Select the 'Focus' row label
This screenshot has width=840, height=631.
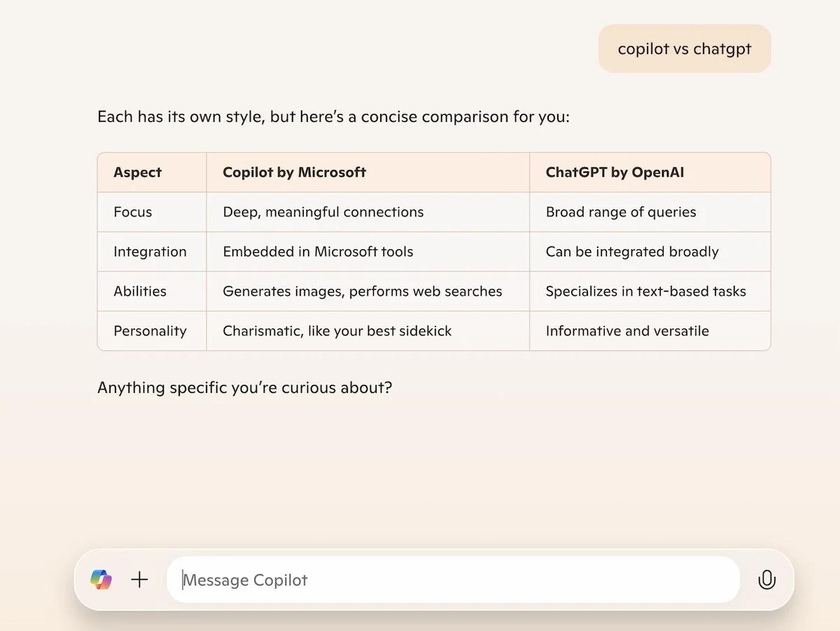(133, 212)
